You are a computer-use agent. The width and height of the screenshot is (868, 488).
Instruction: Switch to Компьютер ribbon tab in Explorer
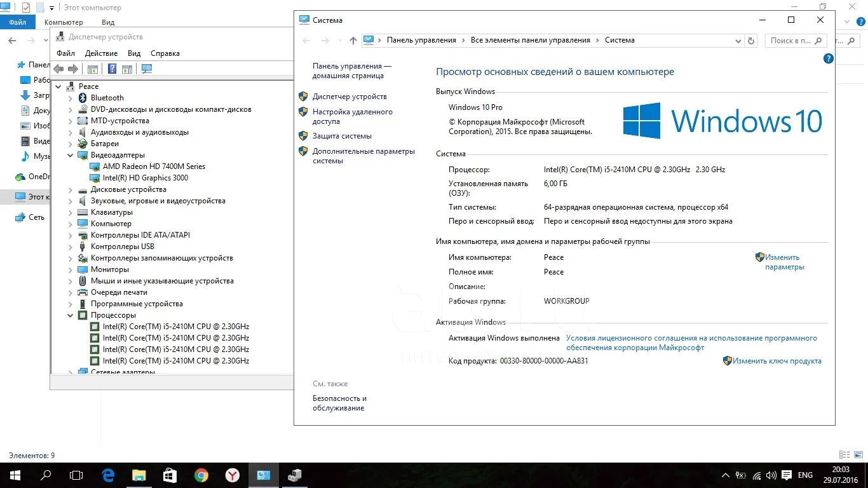[x=64, y=22]
